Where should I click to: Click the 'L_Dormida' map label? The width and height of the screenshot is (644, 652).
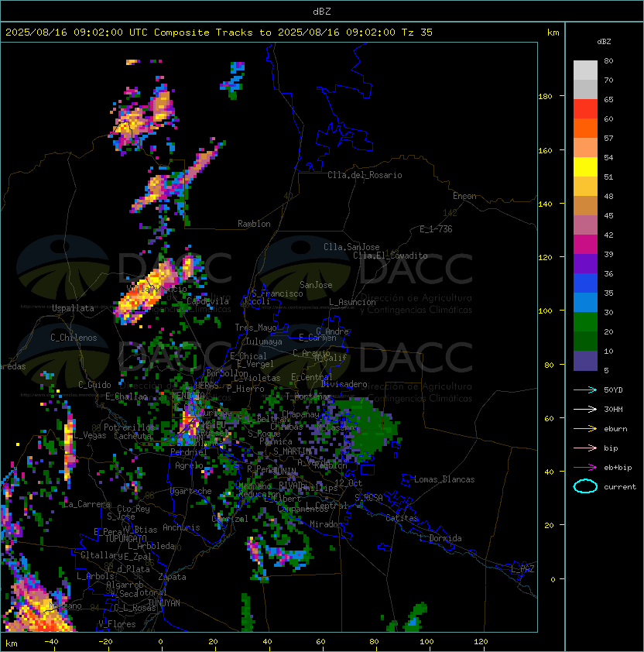(x=440, y=538)
